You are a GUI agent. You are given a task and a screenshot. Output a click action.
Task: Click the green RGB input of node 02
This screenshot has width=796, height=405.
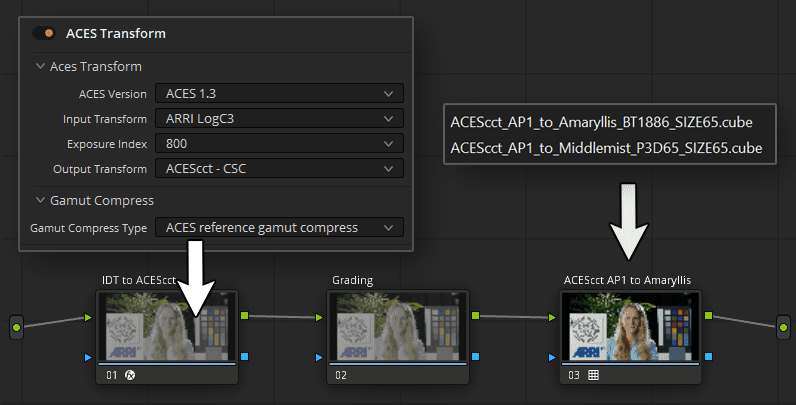[x=319, y=317]
